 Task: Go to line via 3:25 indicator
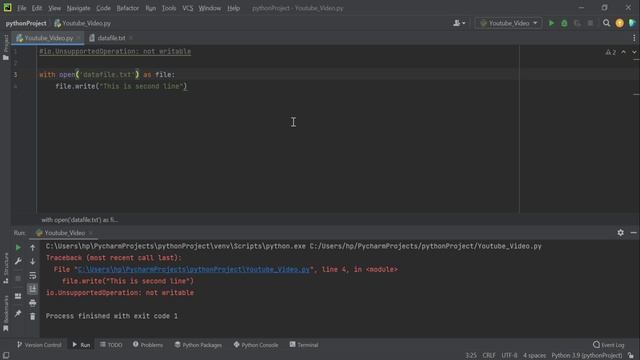[x=471, y=356]
